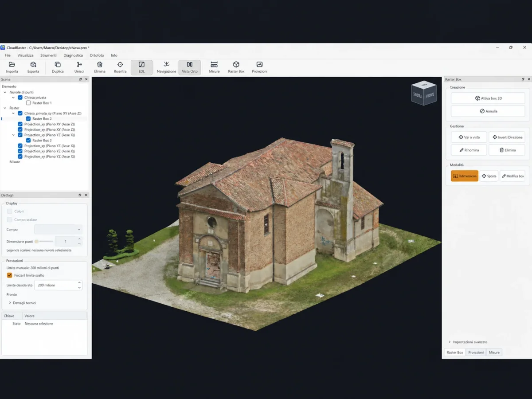
Task: Undock the right Raster Box panel
Action: point(523,79)
